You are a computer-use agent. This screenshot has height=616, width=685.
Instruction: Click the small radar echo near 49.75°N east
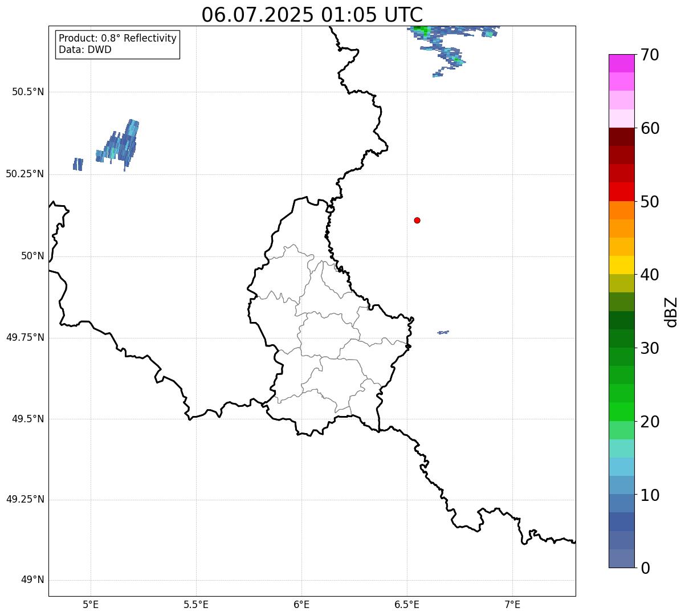click(443, 332)
